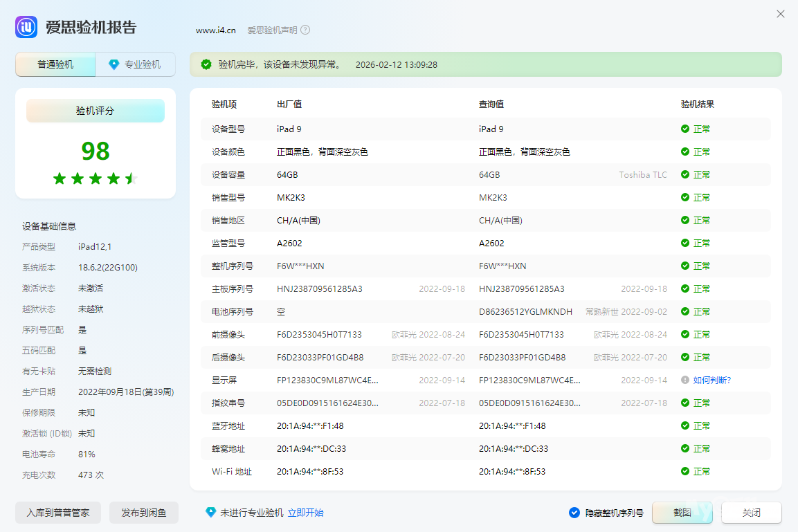Image resolution: width=798 pixels, height=532 pixels.
Task: Click diamond icon beside 未进行专业验机
Action: [210, 513]
